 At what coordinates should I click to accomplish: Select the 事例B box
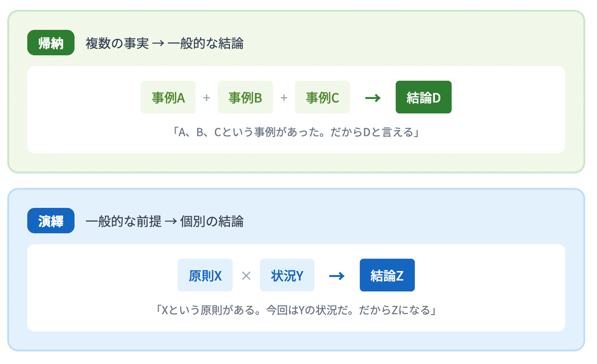tap(245, 97)
